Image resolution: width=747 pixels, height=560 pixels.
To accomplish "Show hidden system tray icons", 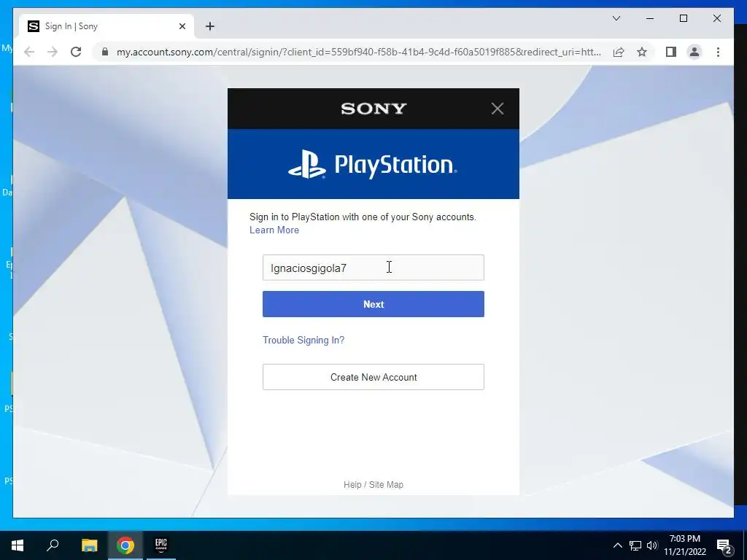I will pos(617,545).
